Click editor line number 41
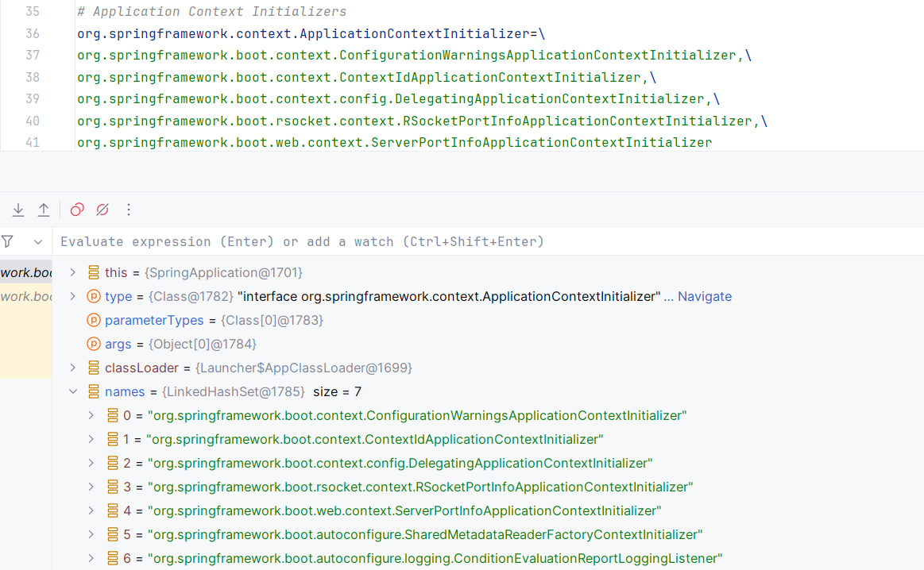This screenshot has width=924, height=570. click(x=33, y=143)
